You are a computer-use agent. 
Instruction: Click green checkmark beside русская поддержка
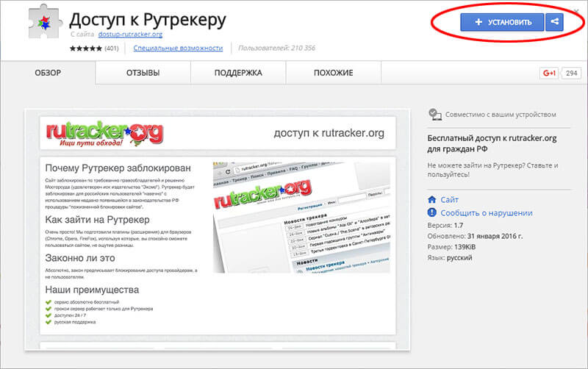point(48,322)
